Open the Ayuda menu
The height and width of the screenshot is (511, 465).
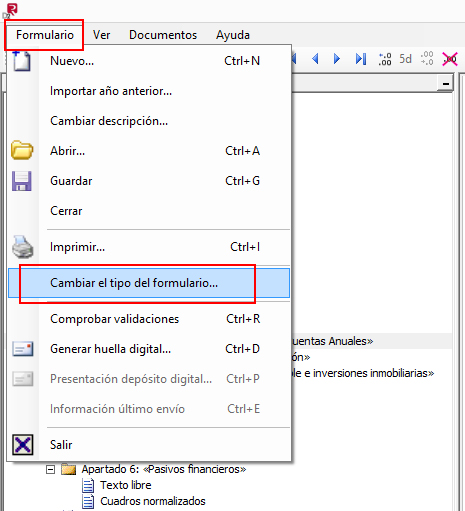[x=233, y=35]
